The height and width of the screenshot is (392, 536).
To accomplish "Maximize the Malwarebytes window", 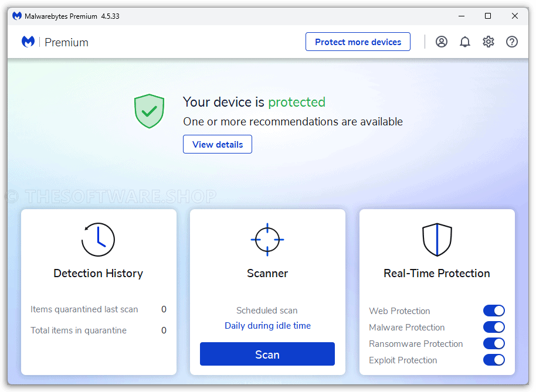I will [x=488, y=16].
